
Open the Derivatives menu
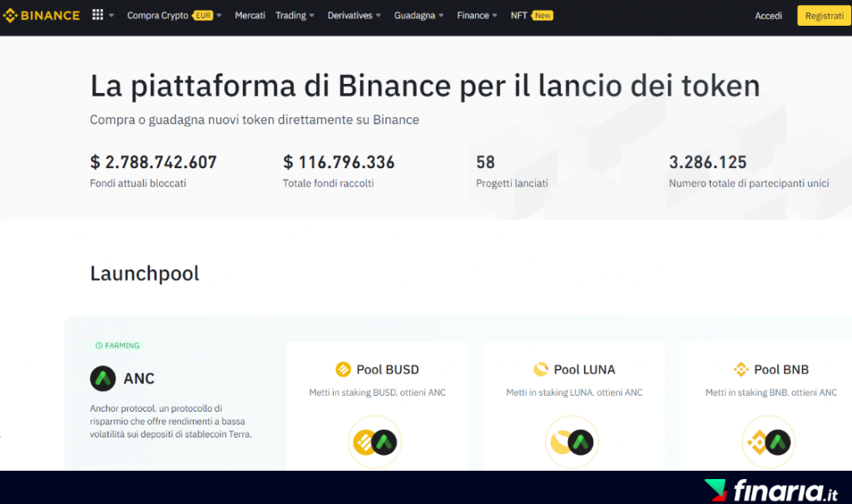350,15
